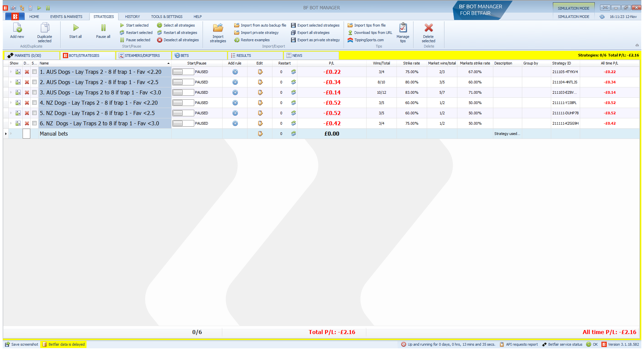644x351 pixels.
Task: Start all strategies with the green play icon
Action: point(76,28)
